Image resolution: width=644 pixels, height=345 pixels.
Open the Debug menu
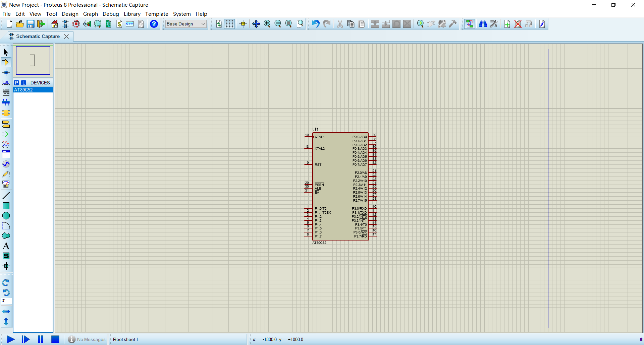click(x=111, y=14)
